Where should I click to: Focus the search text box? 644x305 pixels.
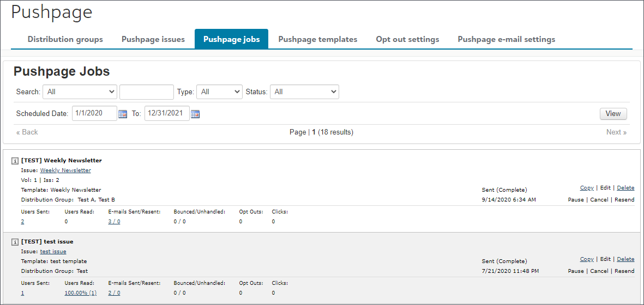(147, 92)
